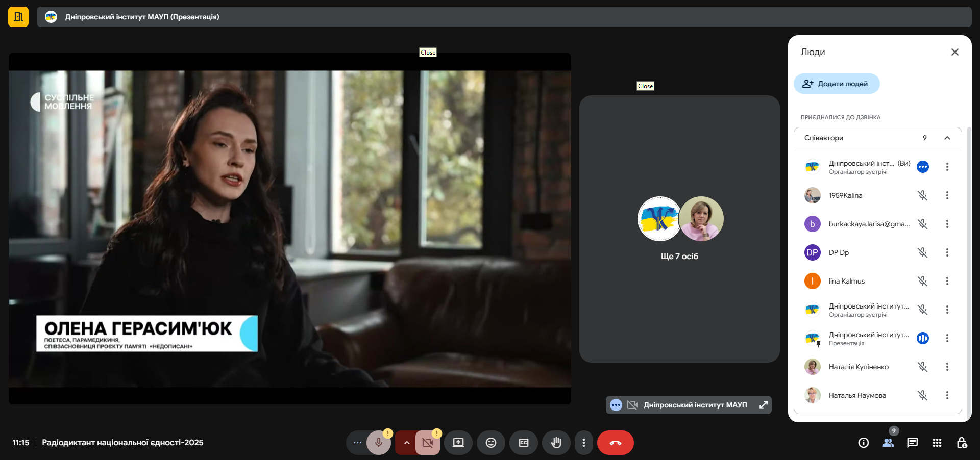Toggle the microphone on or off
980x460 pixels.
(x=378, y=443)
